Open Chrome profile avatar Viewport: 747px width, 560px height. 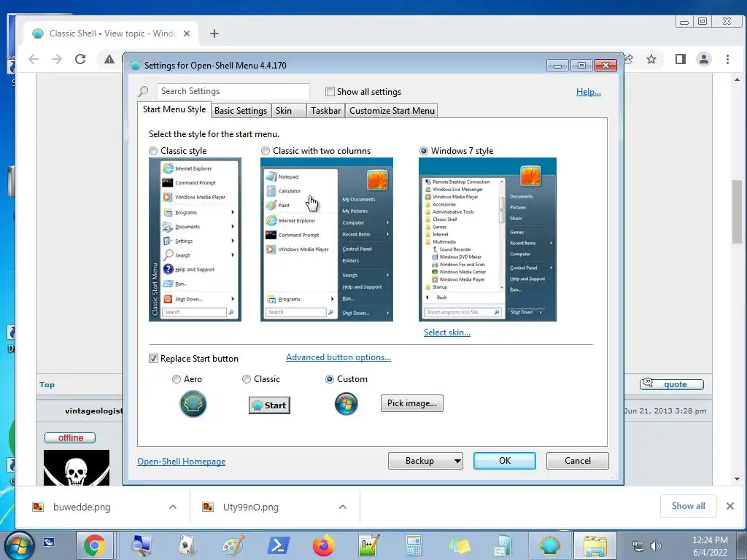pos(704,59)
